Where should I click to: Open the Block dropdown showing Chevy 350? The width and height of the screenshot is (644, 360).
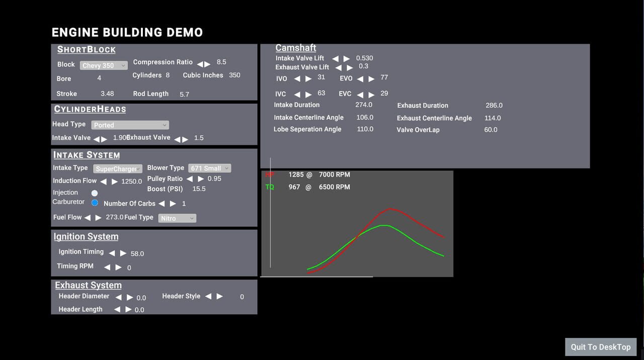(x=104, y=66)
